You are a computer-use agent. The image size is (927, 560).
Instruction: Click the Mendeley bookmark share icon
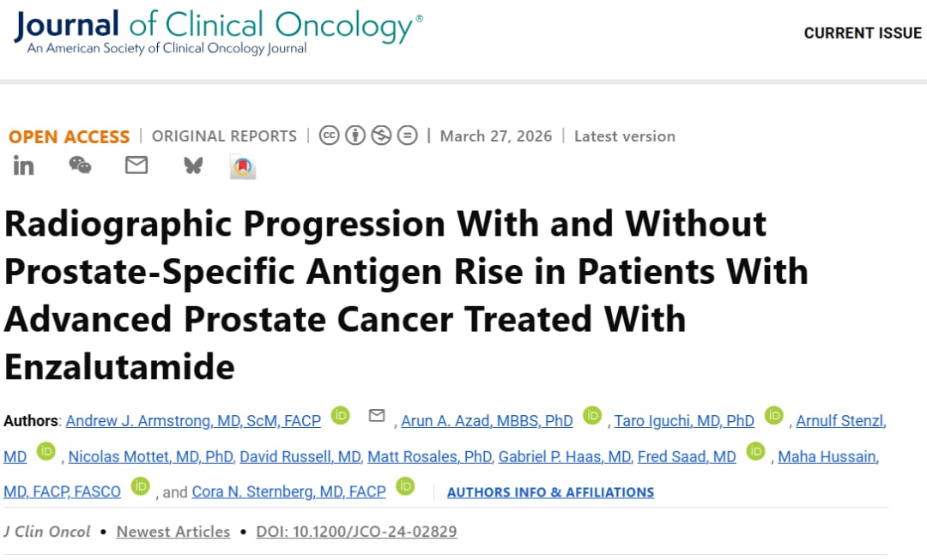242,167
